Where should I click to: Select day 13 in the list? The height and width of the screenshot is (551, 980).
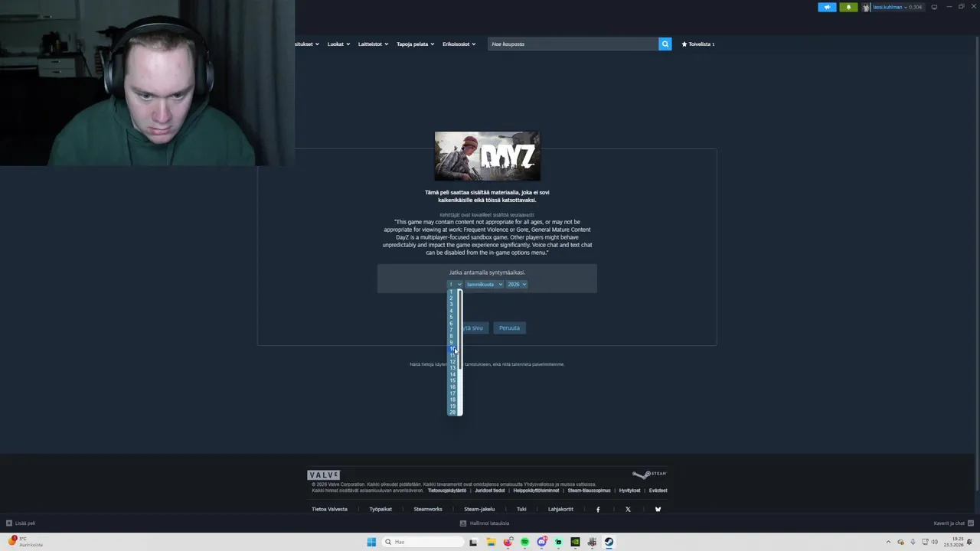click(x=452, y=367)
